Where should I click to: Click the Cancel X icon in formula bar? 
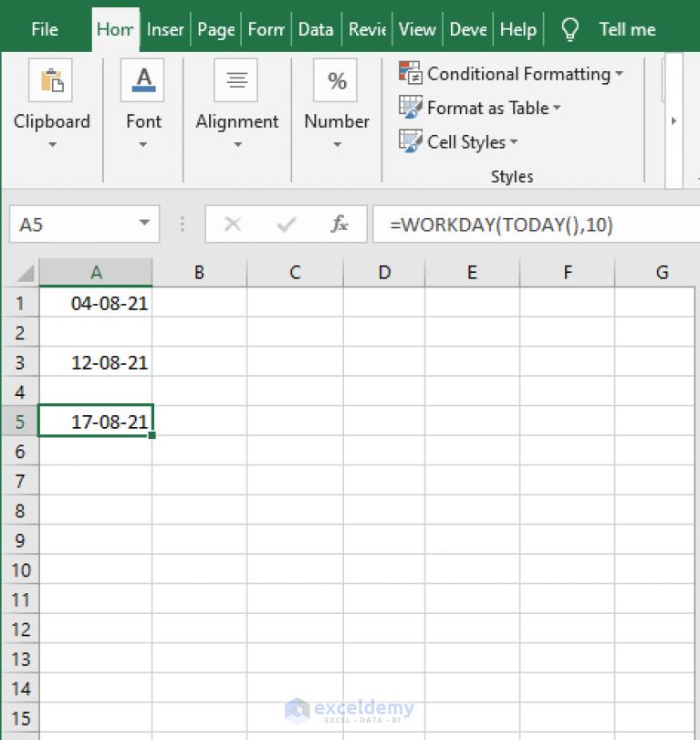[233, 224]
